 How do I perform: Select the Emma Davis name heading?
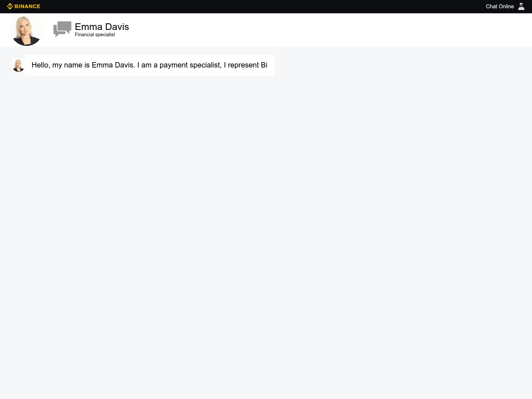[x=102, y=27]
